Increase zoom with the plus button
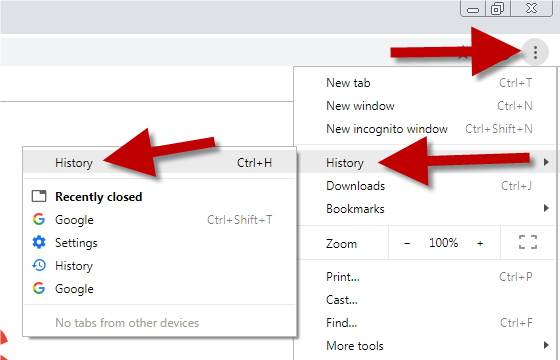Screen dimensions: 560x360 point(480,244)
